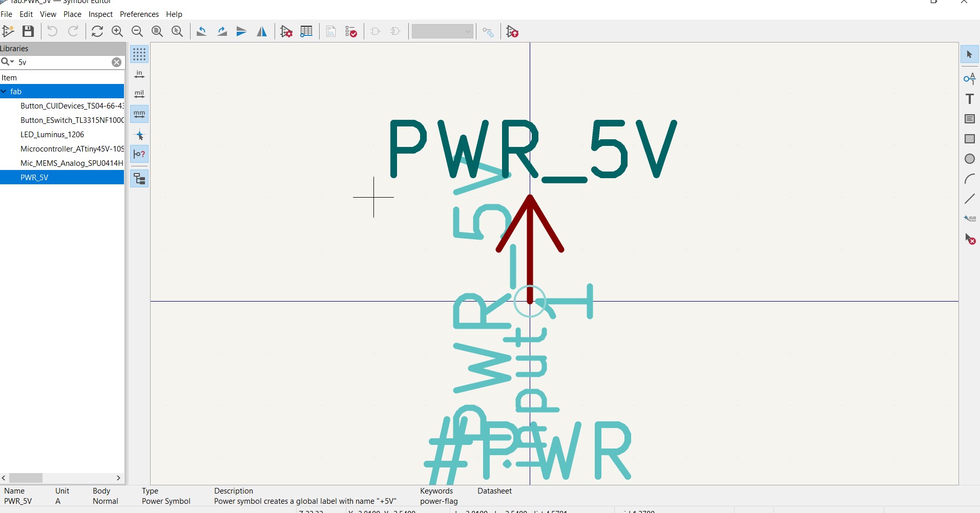Viewport: 980px width, 513px height.
Task: Run the Symbol Checker icon
Action: 351,31
